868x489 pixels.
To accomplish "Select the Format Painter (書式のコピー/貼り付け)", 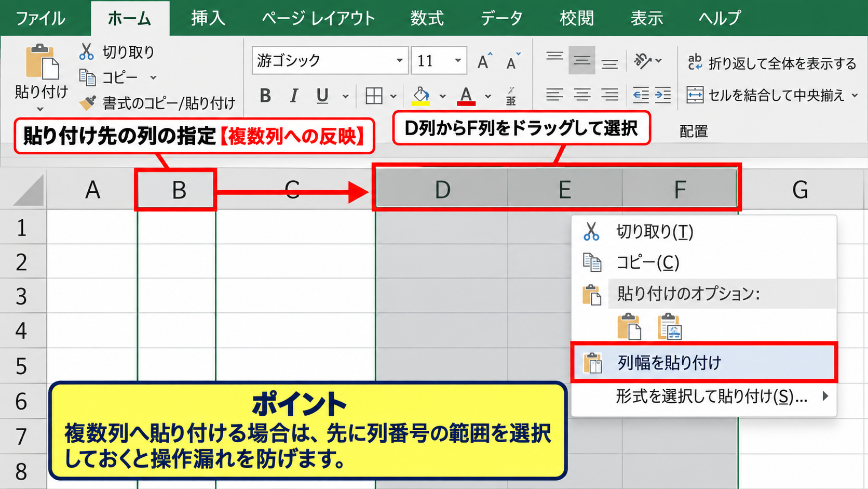I will (x=158, y=103).
